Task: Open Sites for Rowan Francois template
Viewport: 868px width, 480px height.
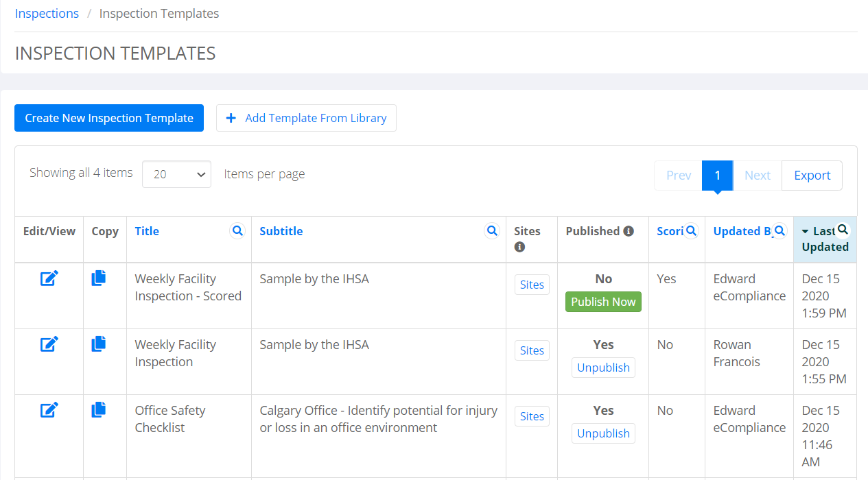Action: click(x=532, y=350)
